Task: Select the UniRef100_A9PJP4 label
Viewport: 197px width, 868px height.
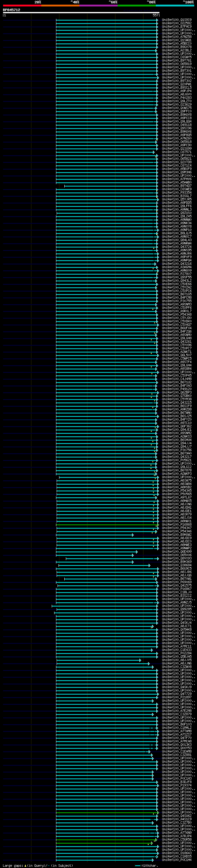Action: [x=177, y=91]
